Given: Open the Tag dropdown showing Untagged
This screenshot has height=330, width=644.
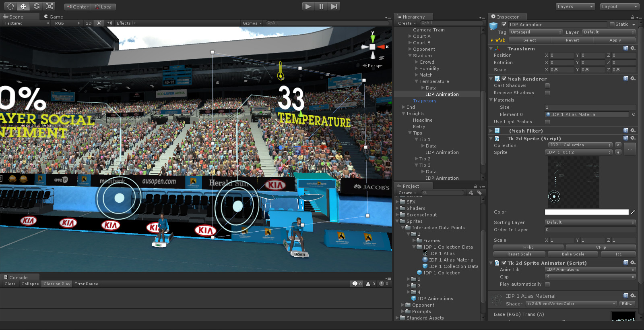Looking at the screenshot, I should point(535,32).
